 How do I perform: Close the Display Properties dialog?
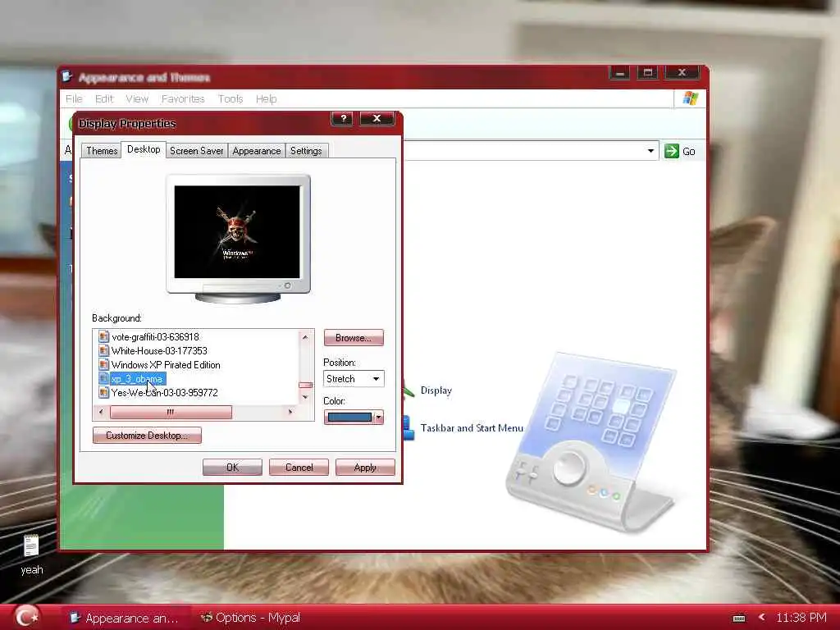[377, 118]
